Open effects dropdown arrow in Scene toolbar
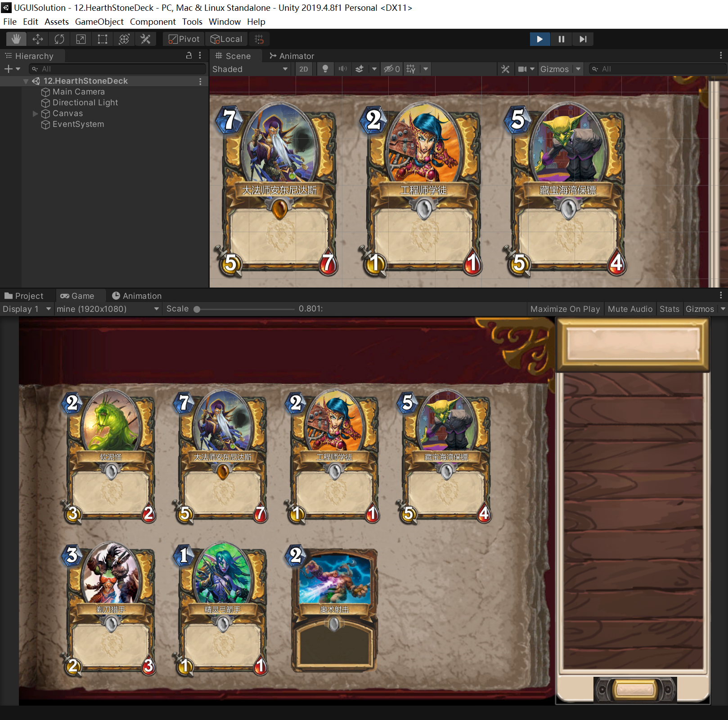 (374, 69)
